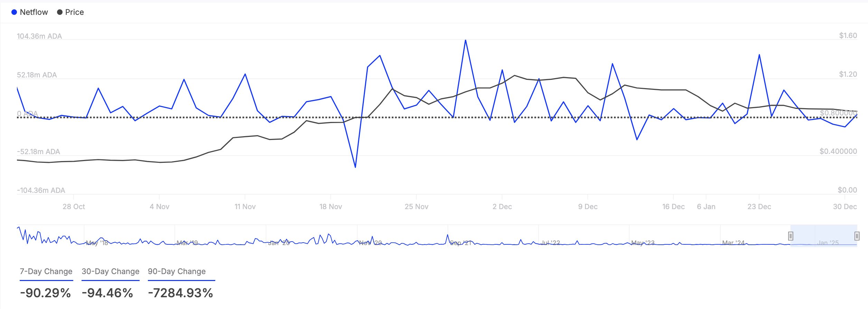Select the 30-Day Change tab
Screen dimensions: 868x309
pyautogui.click(x=110, y=272)
